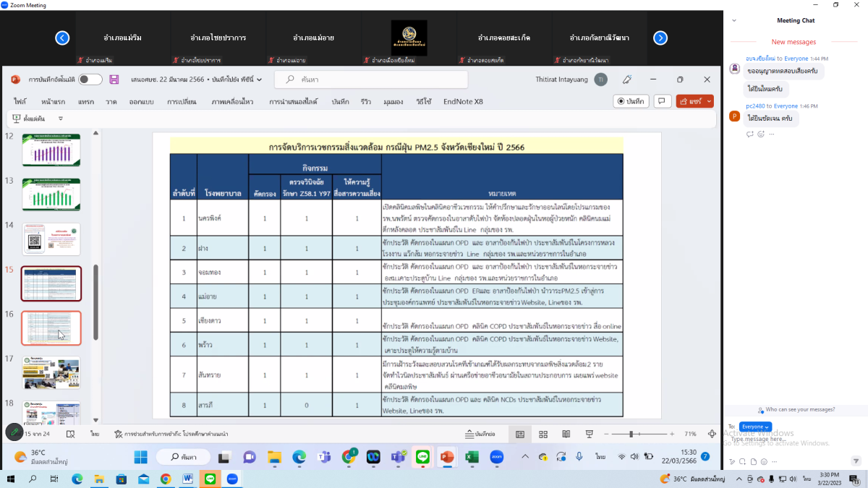Select slide 12 thumbnail with purple chart
This screenshot has height=488, width=868.
51,150
